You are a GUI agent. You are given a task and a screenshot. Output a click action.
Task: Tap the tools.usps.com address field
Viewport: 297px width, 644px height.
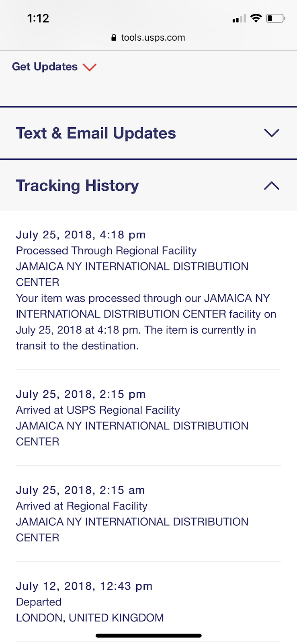pos(153,38)
